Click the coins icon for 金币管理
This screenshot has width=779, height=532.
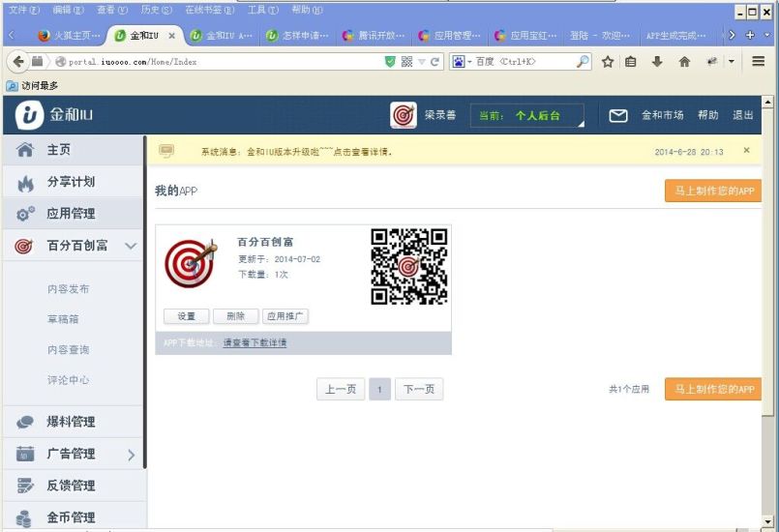[25, 518]
